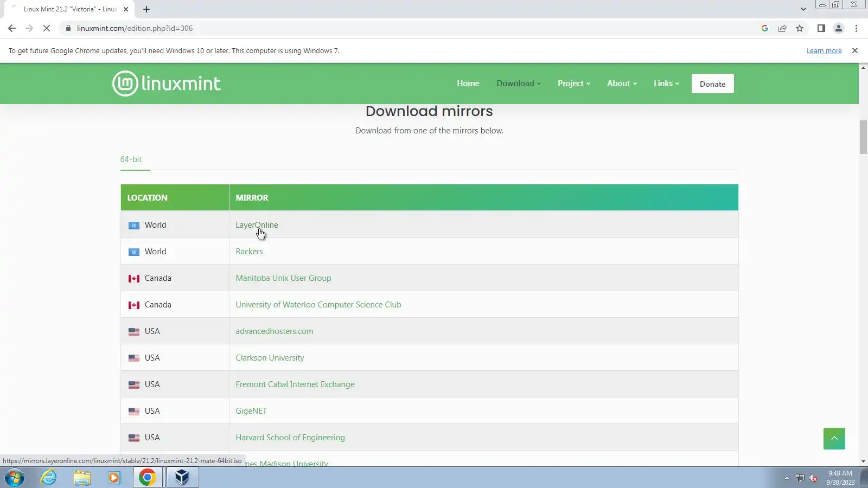Open a new browser tab

(x=146, y=9)
